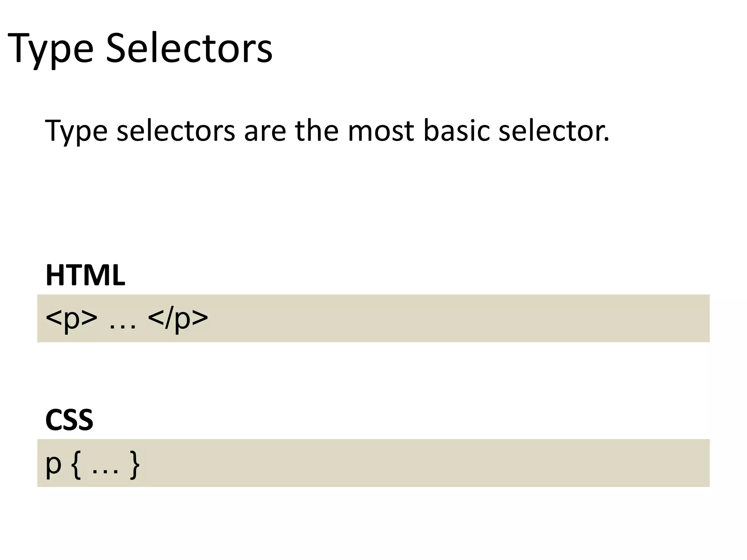Click the bold CSS heading
This screenshot has width=747, height=560.
69,420
